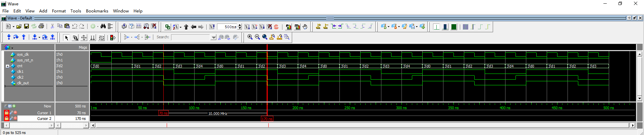This screenshot has height=135, width=644.
Task: Paste with the clipboard icon
Action: click(67, 27)
